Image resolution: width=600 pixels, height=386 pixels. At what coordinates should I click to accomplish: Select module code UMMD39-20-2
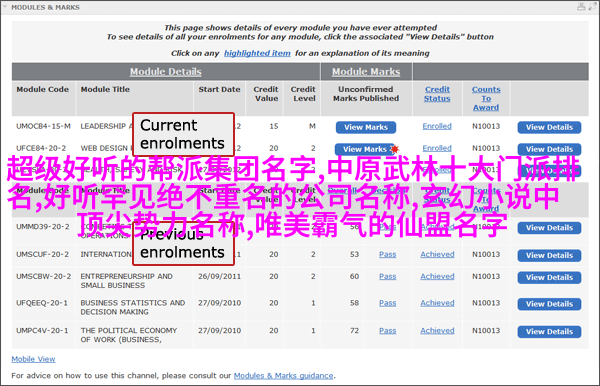pyautogui.click(x=42, y=227)
